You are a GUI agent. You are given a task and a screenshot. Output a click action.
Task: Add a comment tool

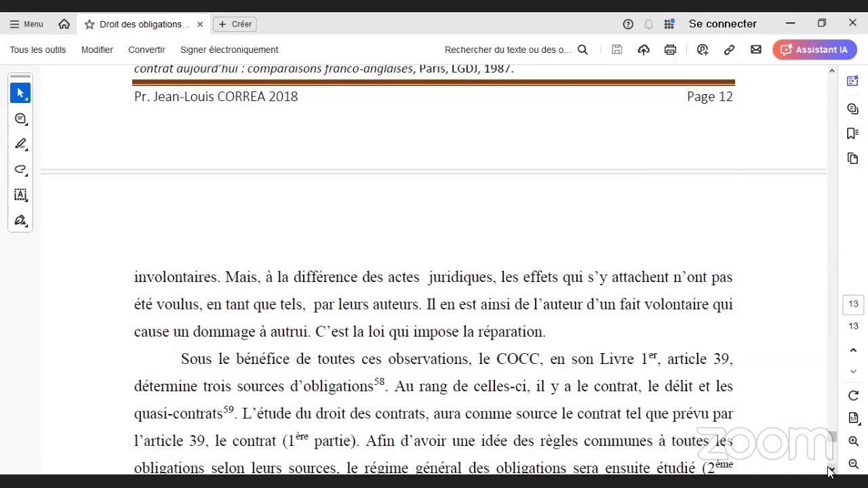[x=20, y=119]
